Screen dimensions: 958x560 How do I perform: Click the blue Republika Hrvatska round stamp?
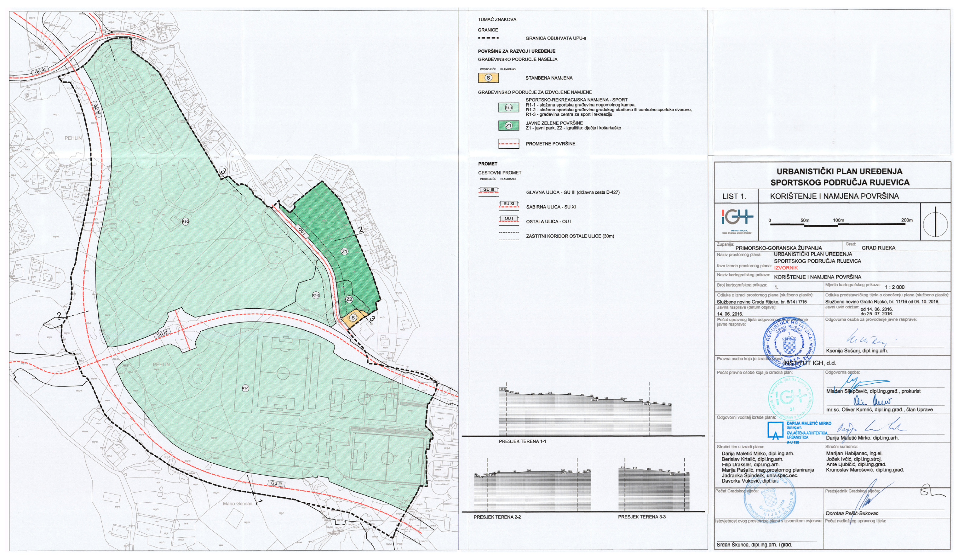click(x=789, y=342)
